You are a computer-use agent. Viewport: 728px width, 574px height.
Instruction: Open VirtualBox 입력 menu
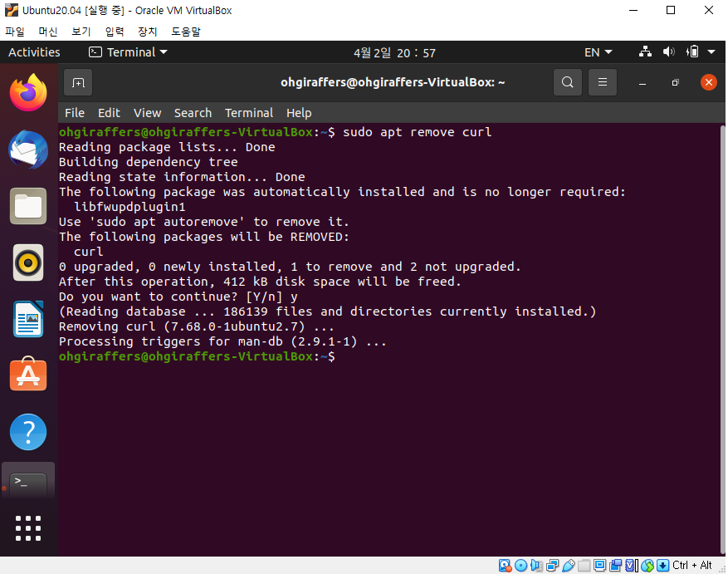[115, 31]
